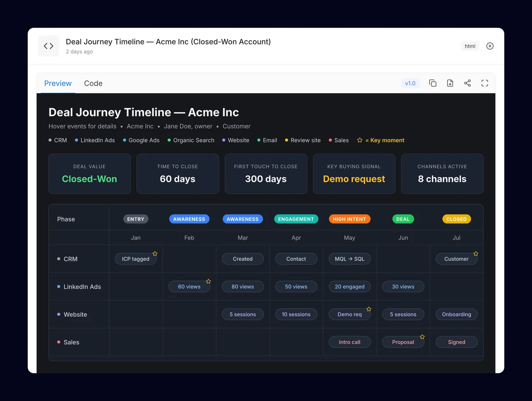The width and height of the screenshot is (532, 401).
Task: Select the Intro call Sales event
Action: click(x=350, y=342)
